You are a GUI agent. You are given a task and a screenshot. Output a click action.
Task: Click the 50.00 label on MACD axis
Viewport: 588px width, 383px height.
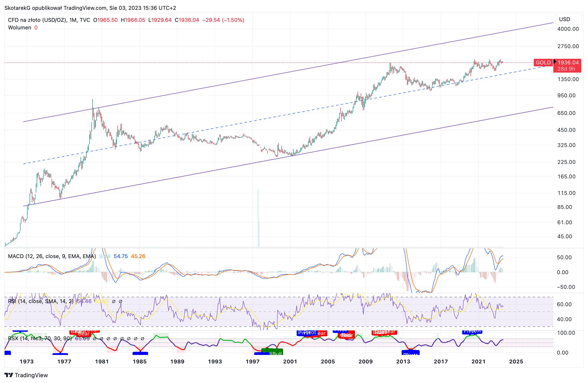pos(564,258)
